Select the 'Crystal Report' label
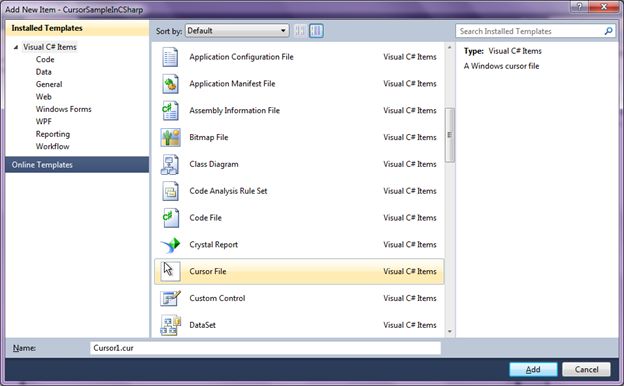The image size is (624, 386). 213,245
